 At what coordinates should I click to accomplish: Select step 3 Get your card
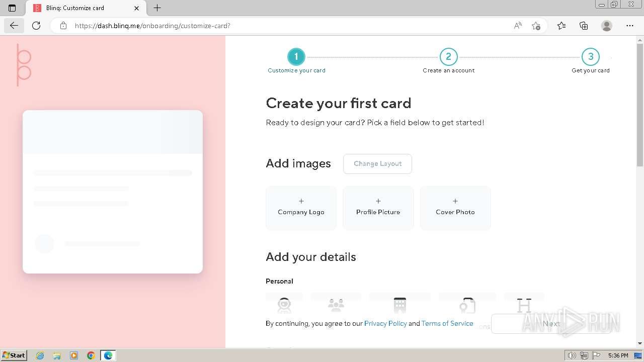591,61
